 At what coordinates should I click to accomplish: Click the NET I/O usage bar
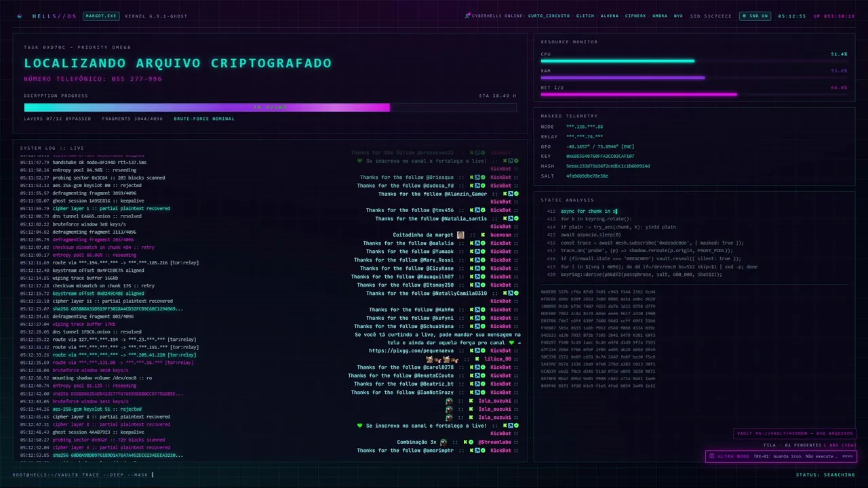coord(694,94)
